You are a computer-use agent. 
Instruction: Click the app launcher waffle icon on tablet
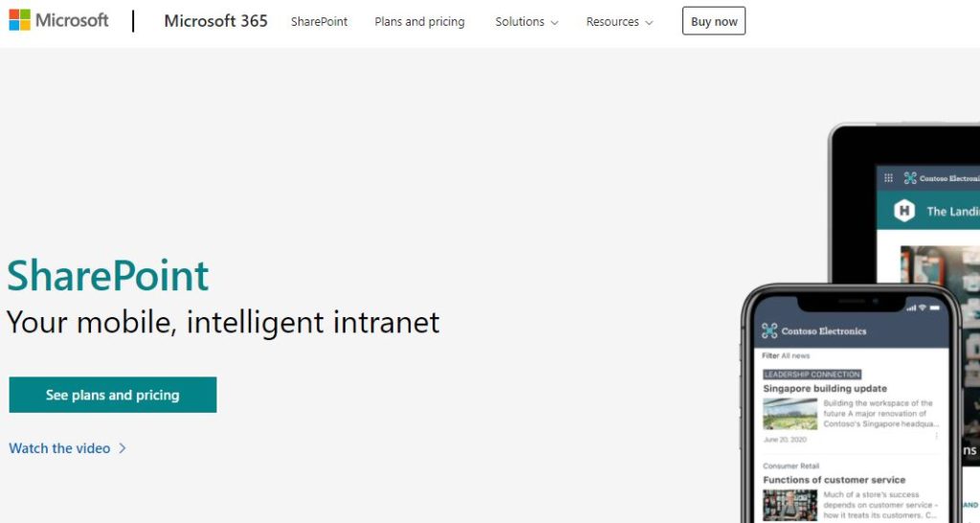coord(888,178)
